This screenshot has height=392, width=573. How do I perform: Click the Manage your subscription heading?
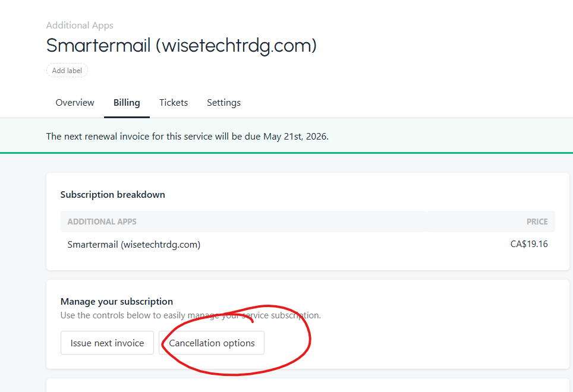click(117, 302)
